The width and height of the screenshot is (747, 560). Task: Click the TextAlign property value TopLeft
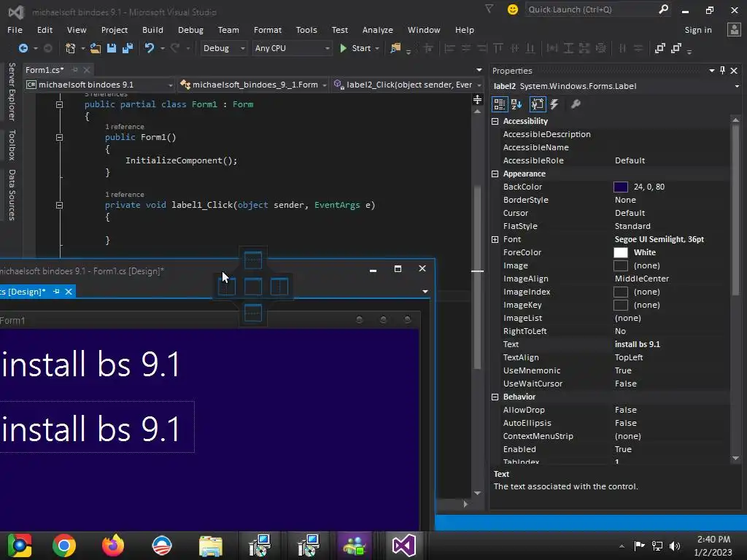628,357
